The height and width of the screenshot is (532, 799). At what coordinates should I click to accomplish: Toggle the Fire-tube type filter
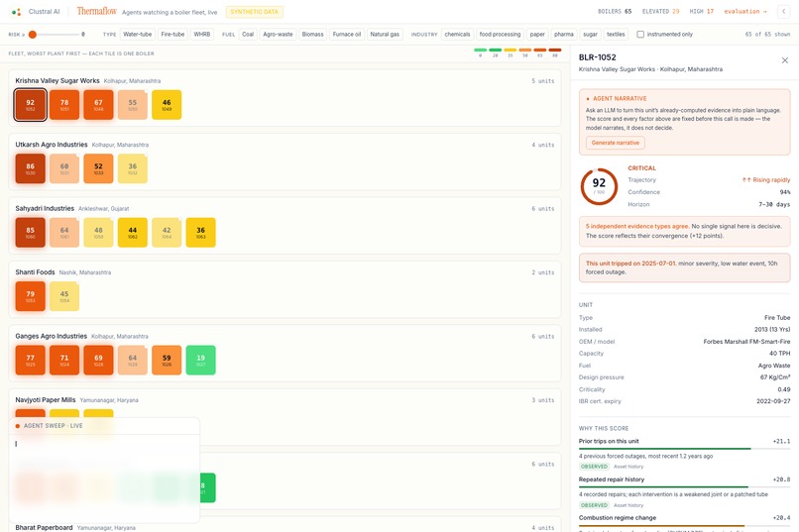click(x=172, y=35)
